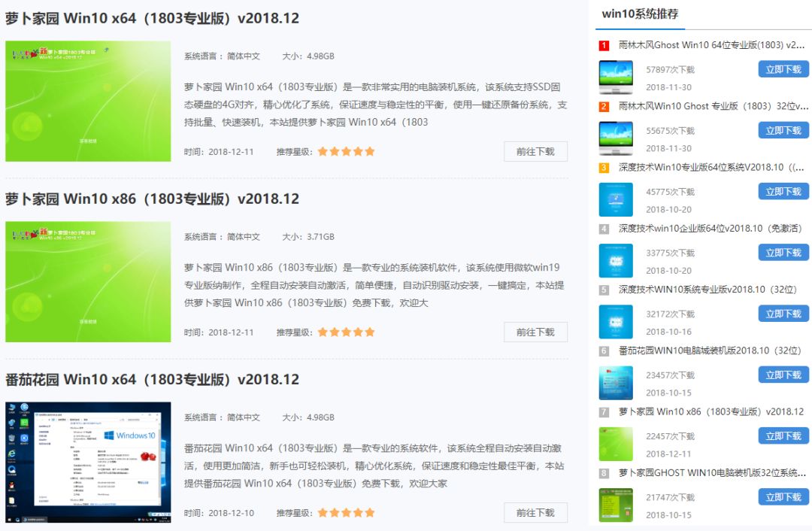Click 前往下载 for 萝卜家园 Win10 x64

click(535, 152)
